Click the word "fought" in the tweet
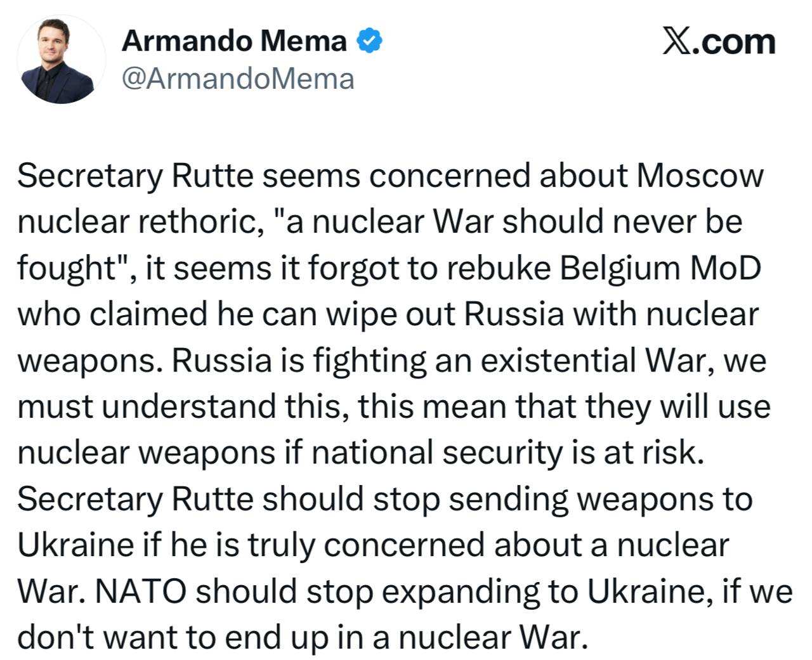The height and width of the screenshot is (660, 812). (x=63, y=268)
